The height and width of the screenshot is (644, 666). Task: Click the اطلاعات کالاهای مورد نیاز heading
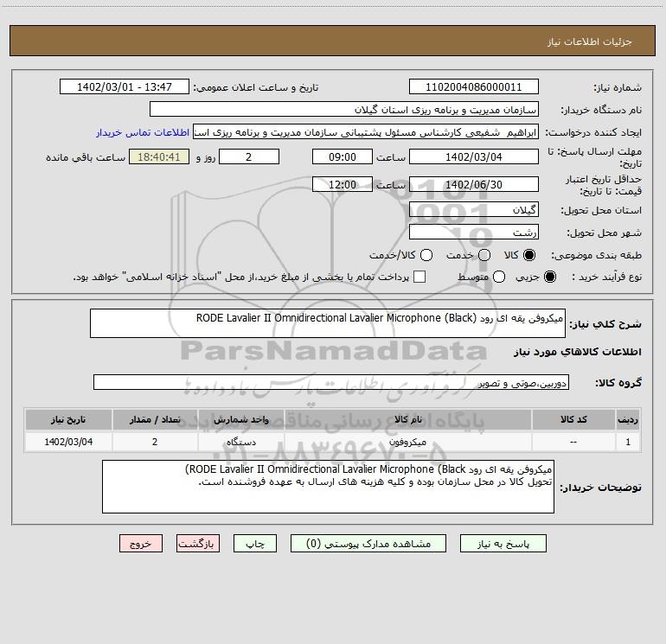[578, 352]
